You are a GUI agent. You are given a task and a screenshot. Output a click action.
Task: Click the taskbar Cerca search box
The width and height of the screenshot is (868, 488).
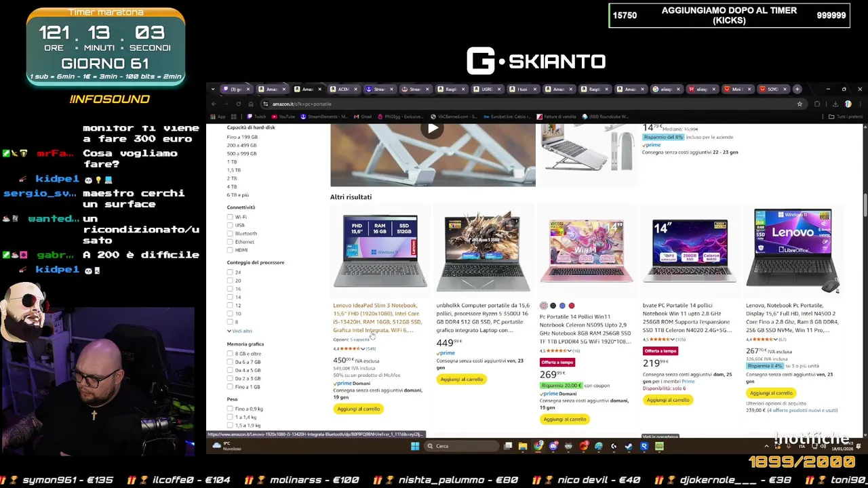461,446
